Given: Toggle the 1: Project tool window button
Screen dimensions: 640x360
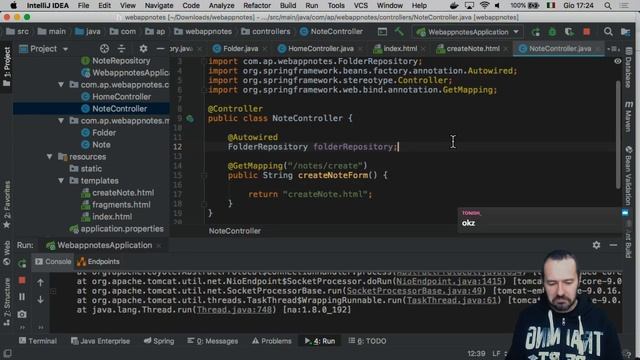Looking at the screenshot, I should coord(7,66).
